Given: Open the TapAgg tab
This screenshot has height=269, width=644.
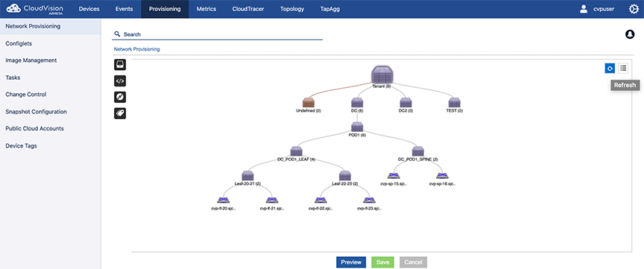Looking at the screenshot, I should pyautogui.click(x=329, y=9).
